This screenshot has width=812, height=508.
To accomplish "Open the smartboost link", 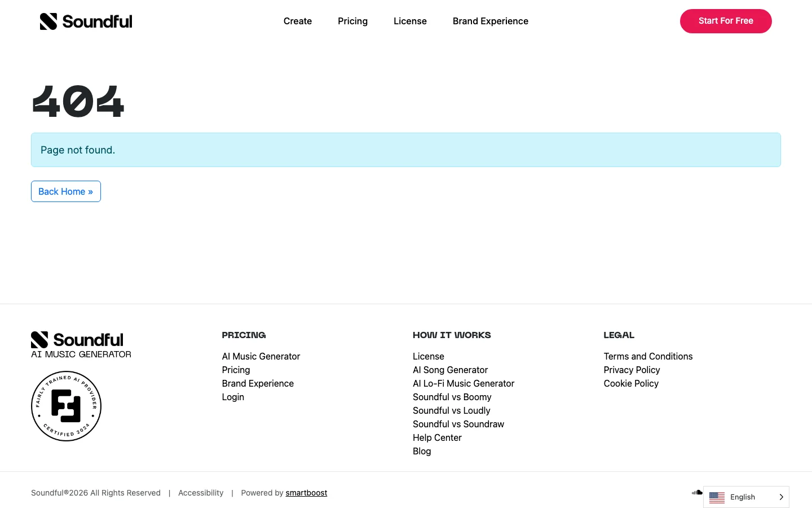I will click(x=306, y=493).
